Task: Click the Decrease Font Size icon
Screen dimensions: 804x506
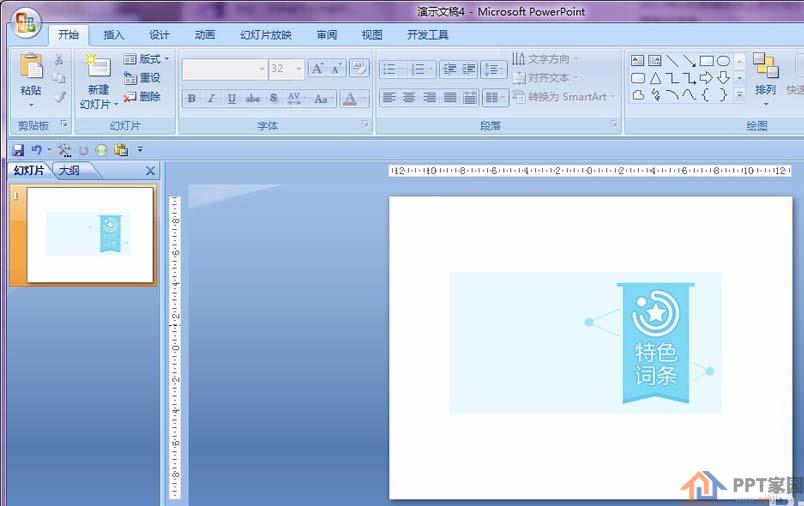Action: pos(336,69)
